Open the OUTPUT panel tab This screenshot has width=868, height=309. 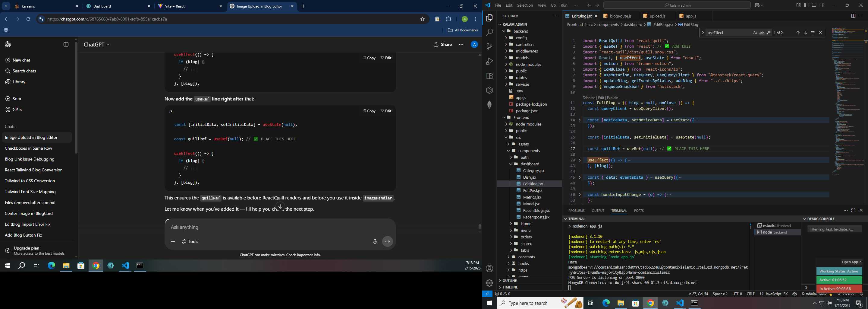pyautogui.click(x=598, y=211)
